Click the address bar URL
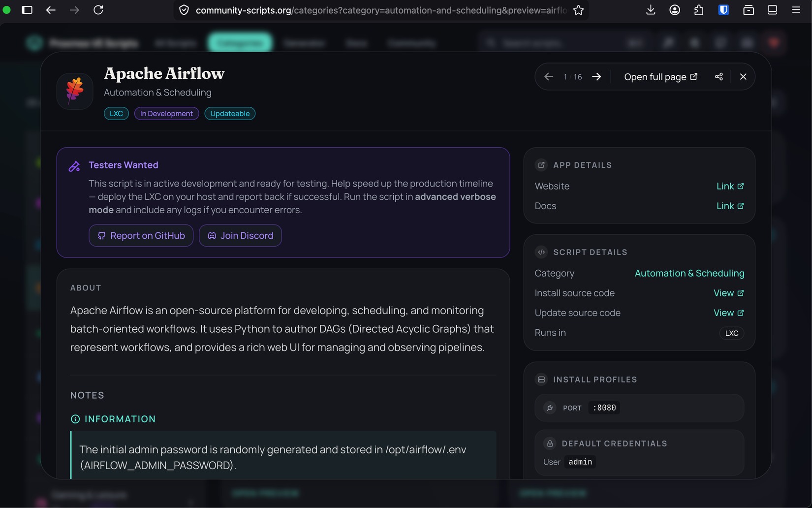 381,10
